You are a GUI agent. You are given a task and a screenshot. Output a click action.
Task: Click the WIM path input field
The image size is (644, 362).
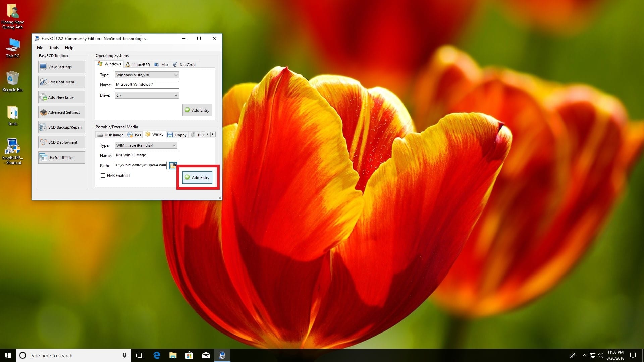tap(141, 165)
